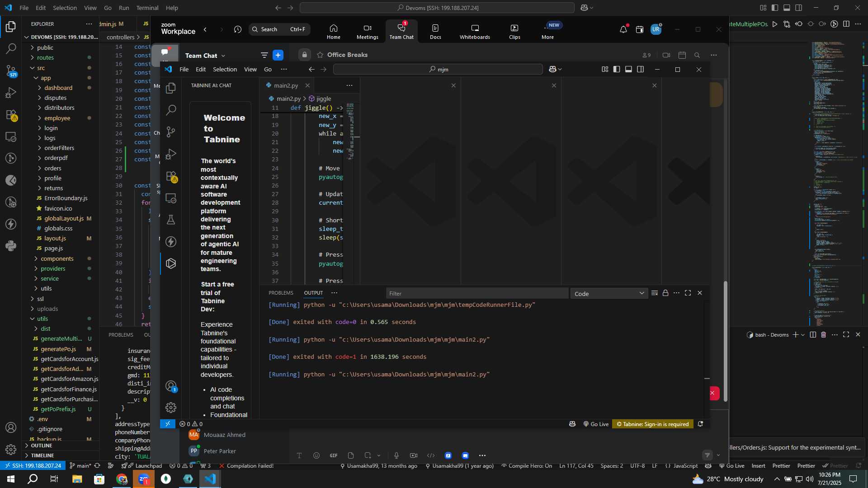Screen dimensions: 868x488
Task: Open Zoom Whiteboards tab
Action: tap(475, 32)
